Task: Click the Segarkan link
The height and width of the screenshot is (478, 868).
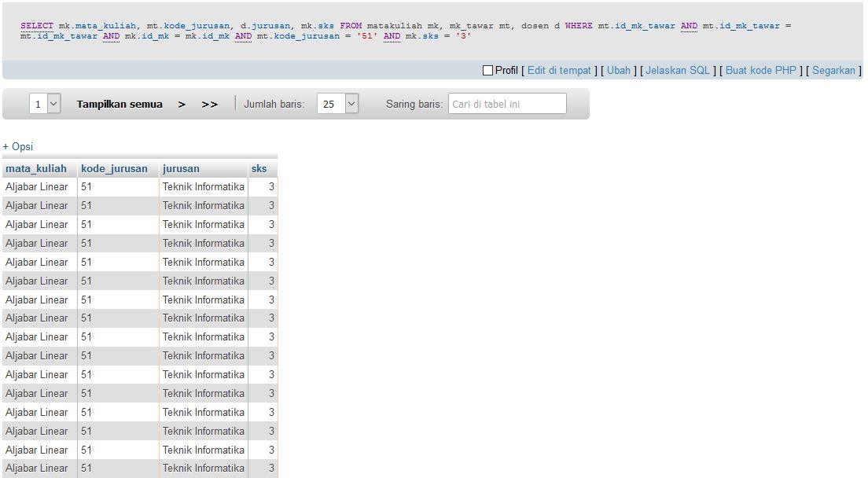Action: pyautogui.click(x=833, y=70)
